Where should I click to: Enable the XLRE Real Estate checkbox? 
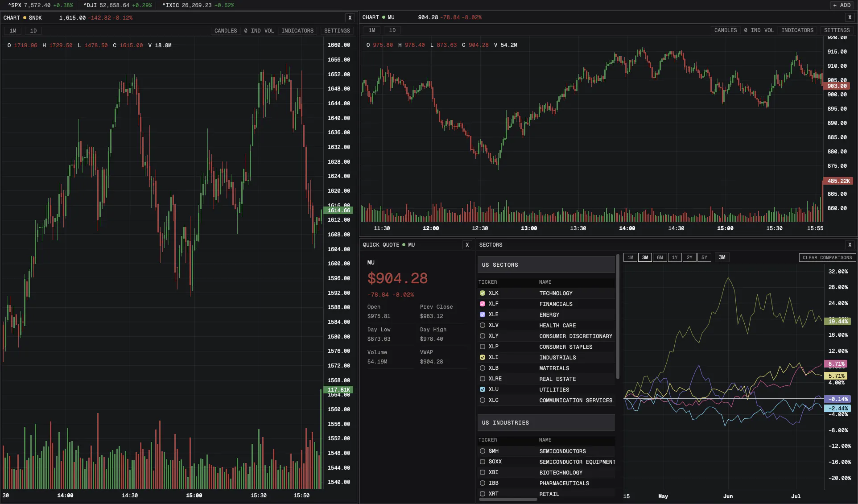coord(483,379)
